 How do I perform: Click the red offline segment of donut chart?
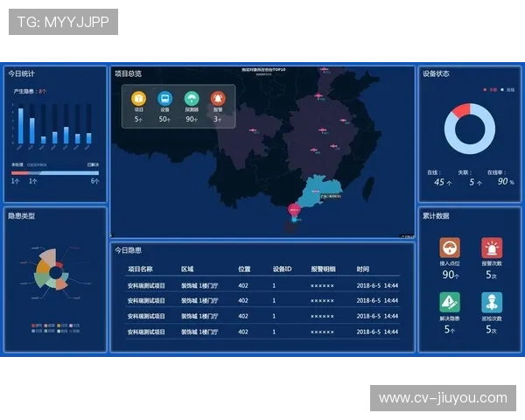(460, 111)
